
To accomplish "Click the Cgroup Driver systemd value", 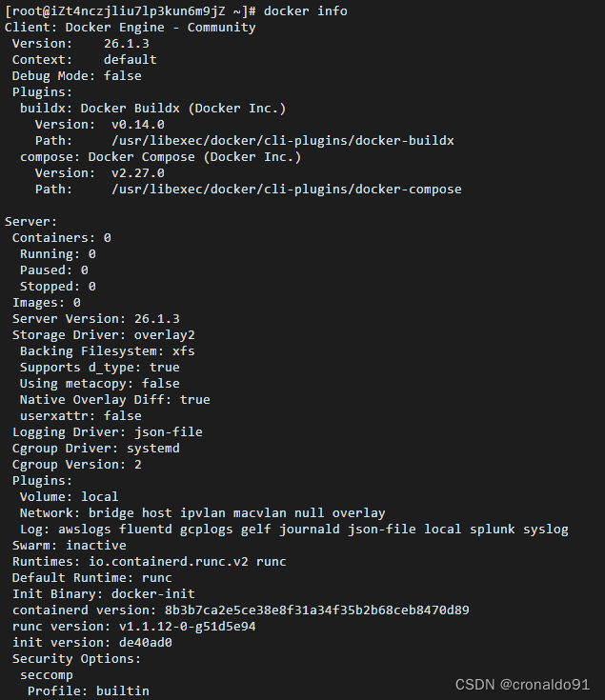I will click(x=153, y=449).
